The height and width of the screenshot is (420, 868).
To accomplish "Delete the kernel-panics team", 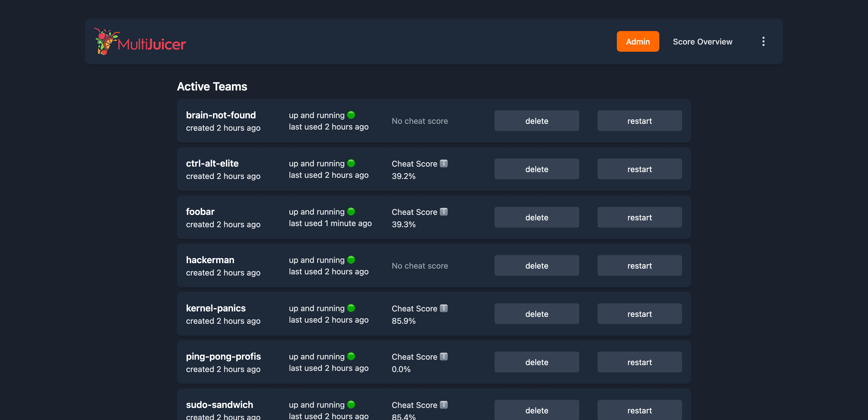I will click(x=536, y=313).
